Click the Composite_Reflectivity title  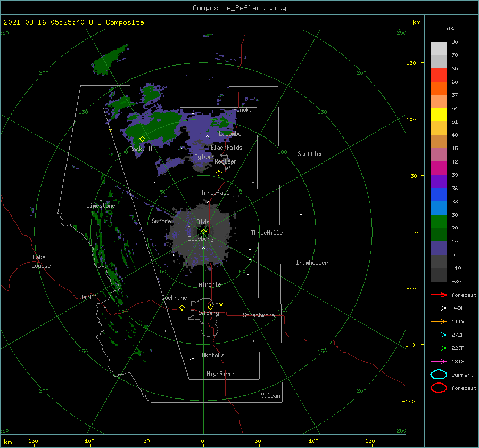coord(239,8)
